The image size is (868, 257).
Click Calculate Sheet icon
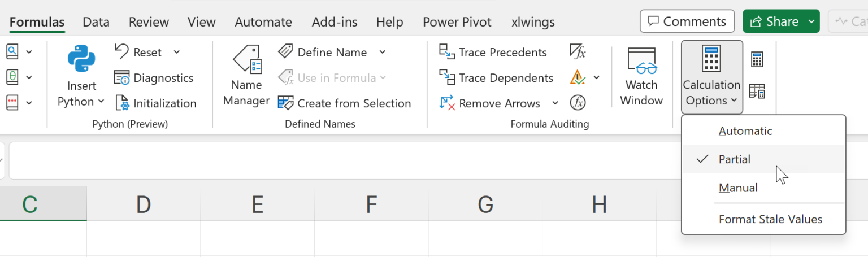point(757,91)
